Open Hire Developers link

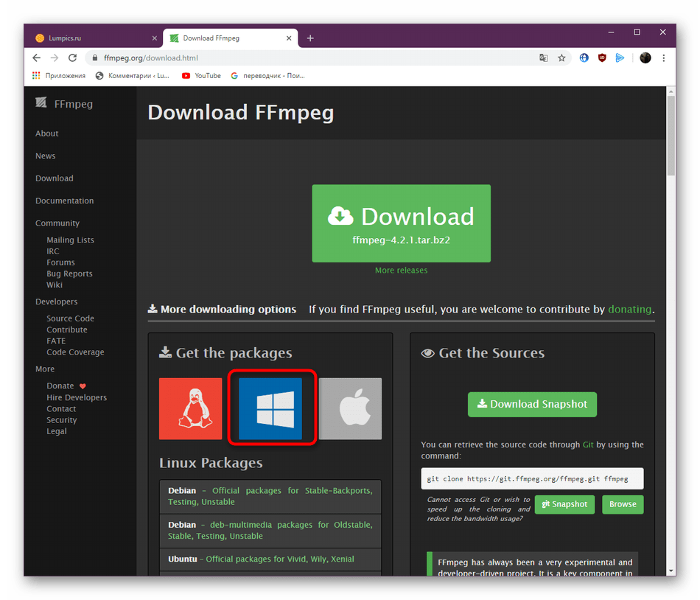77,397
